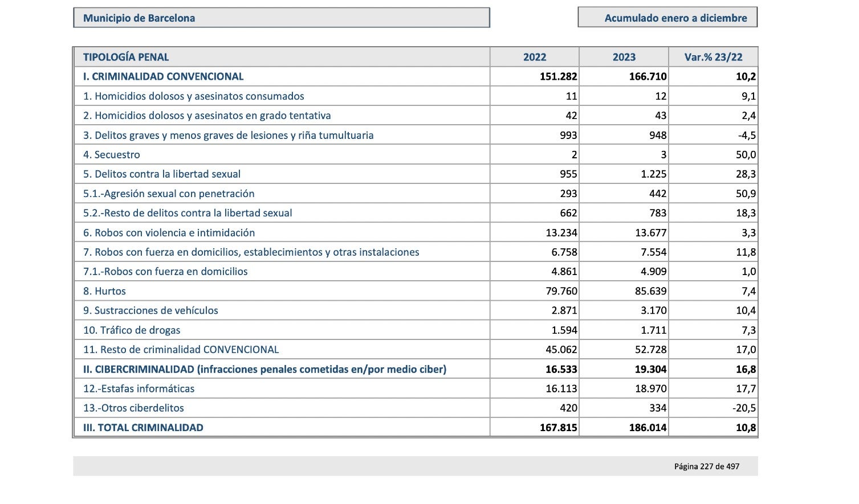Click the 'II. CIBERCRIMINALIDAD' row label
Screen dimensions: 859x504
click(x=265, y=369)
